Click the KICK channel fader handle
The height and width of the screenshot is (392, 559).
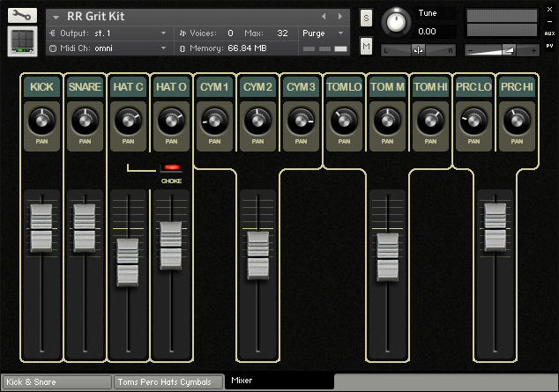coord(41,228)
